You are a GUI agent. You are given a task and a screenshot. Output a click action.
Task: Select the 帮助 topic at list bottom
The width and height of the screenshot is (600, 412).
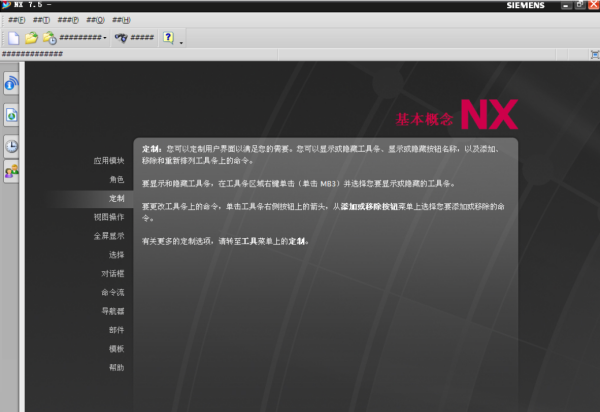tap(116, 368)
